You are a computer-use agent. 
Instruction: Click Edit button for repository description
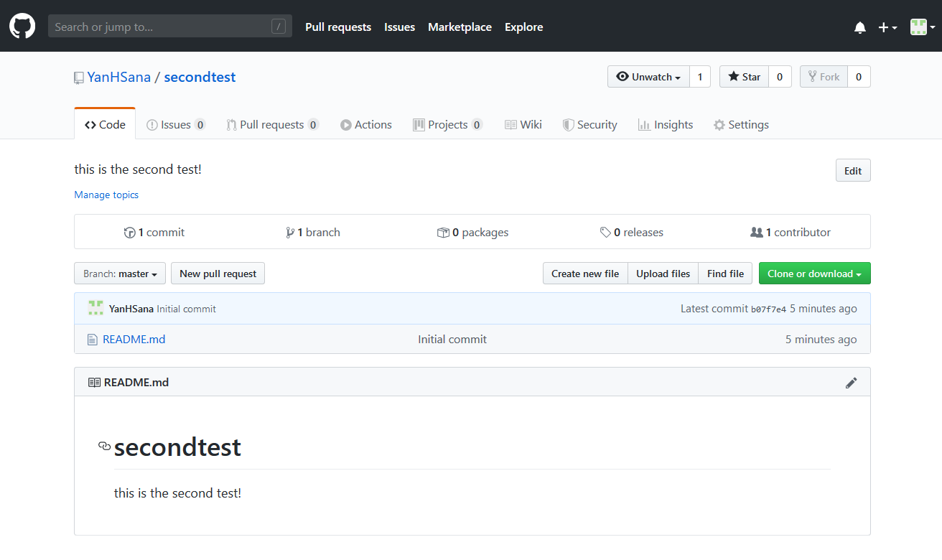click(853, 170)
